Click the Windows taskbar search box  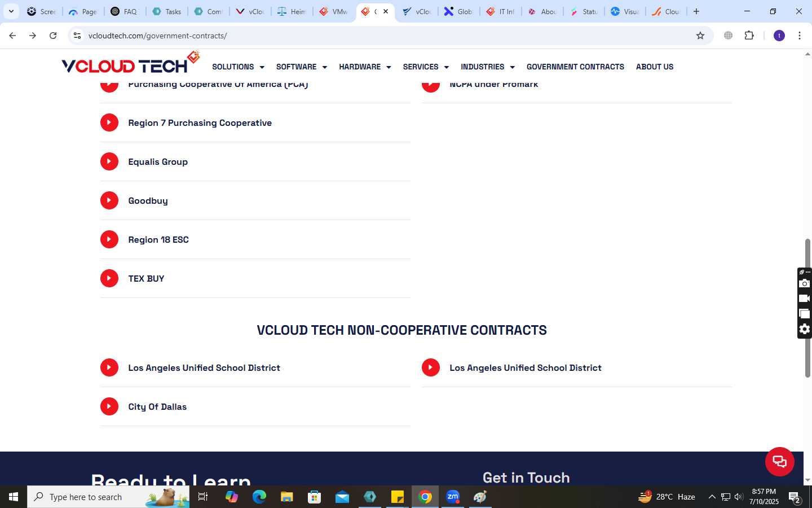tap(108, 497)
